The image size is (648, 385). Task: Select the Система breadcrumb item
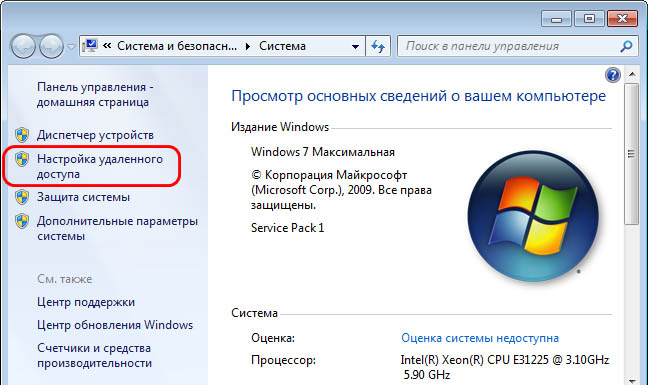pyautogui.click(x=282, y=46)
